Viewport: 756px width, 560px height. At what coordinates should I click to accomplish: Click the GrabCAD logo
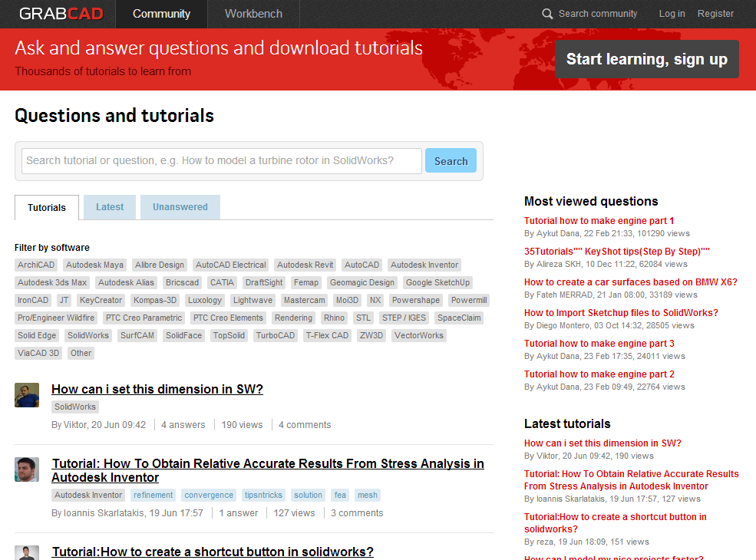(61, 14)
